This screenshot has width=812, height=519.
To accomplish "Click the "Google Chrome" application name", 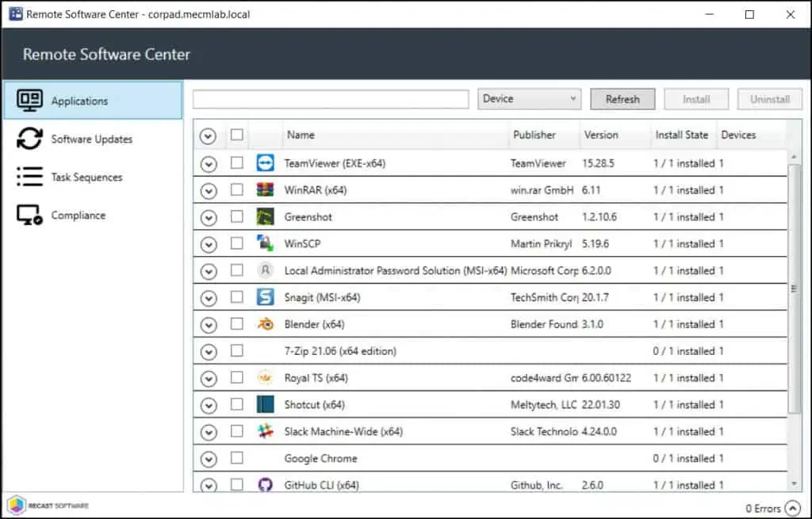I will tap(320, 459).
